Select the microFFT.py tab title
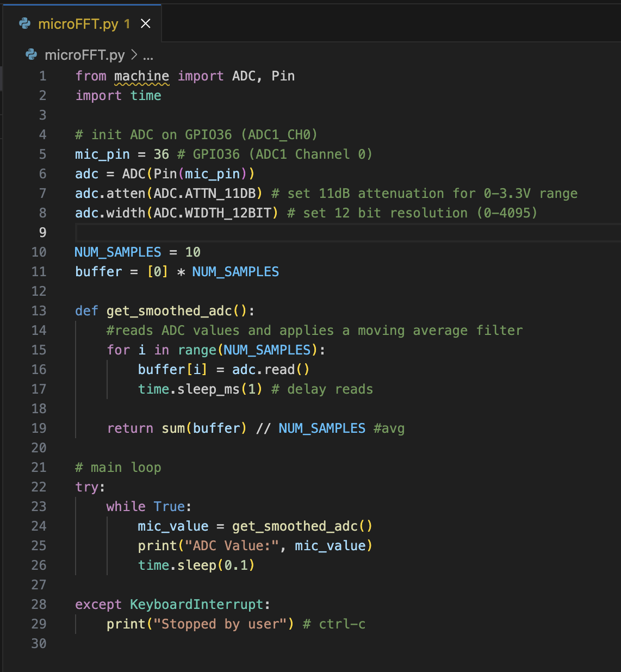621x672 pixels. (x=78, y=24)
